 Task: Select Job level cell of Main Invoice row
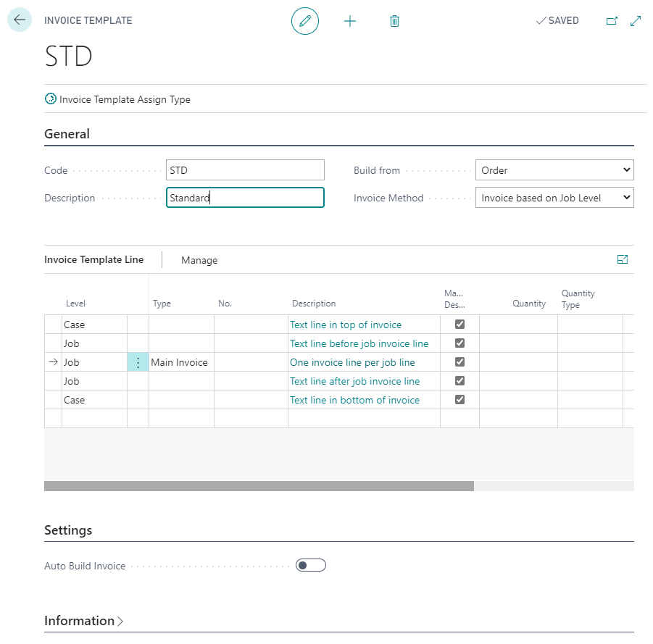(94, 362)
